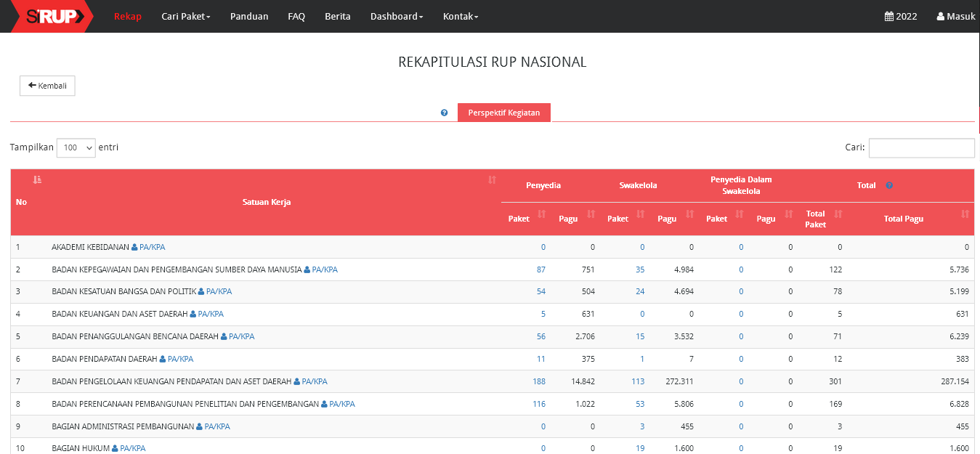Sort by Total Pagu column icon

pyautogui.click(x=965, y=214)
